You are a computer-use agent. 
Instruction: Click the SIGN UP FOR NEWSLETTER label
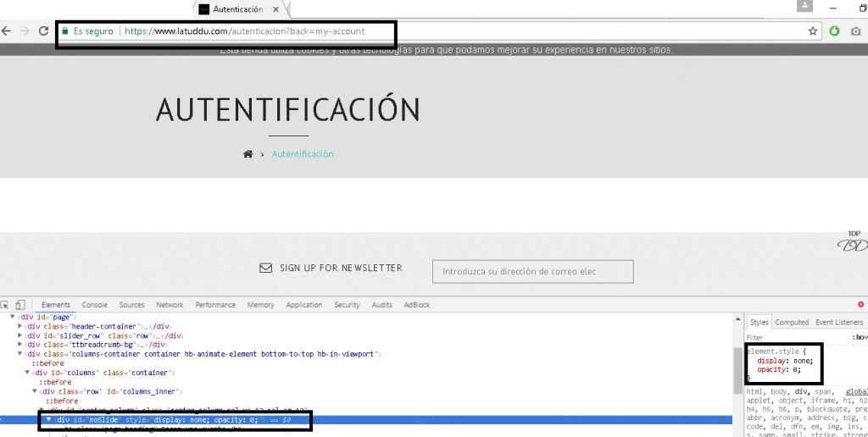coord(341,268)
